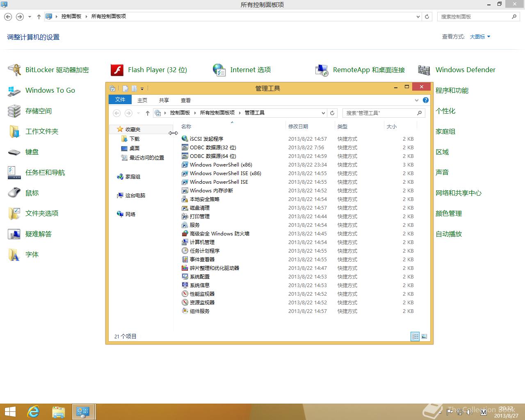Open Windows To Go icon
This screenshot has width=525, height=420.
point(14,91)
